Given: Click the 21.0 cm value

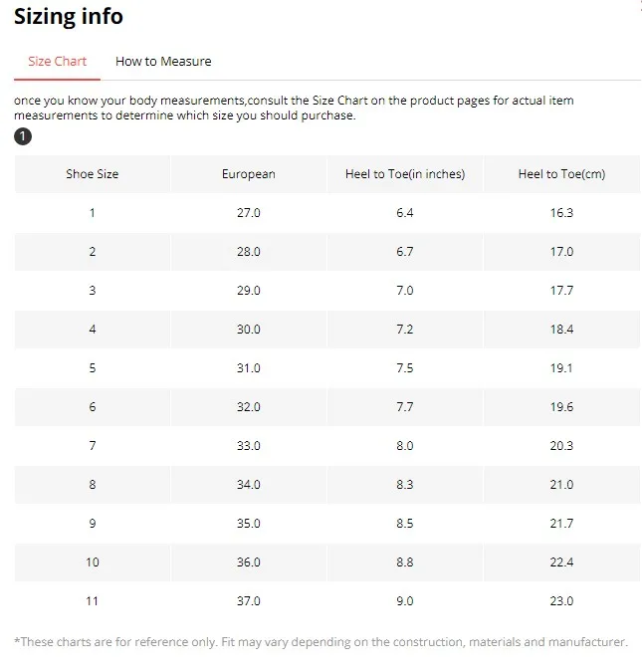Looking at the screenshot, I should [561, 484].
